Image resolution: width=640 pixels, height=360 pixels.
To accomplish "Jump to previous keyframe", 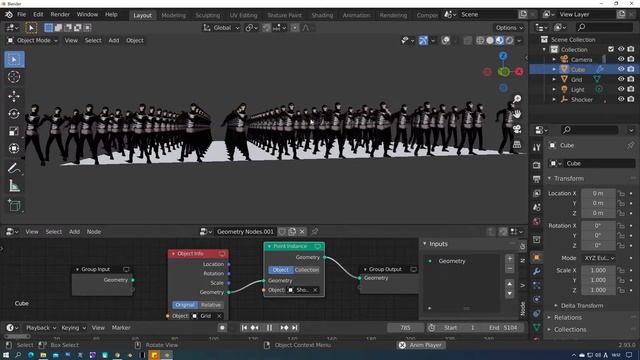I will [255, 328].
